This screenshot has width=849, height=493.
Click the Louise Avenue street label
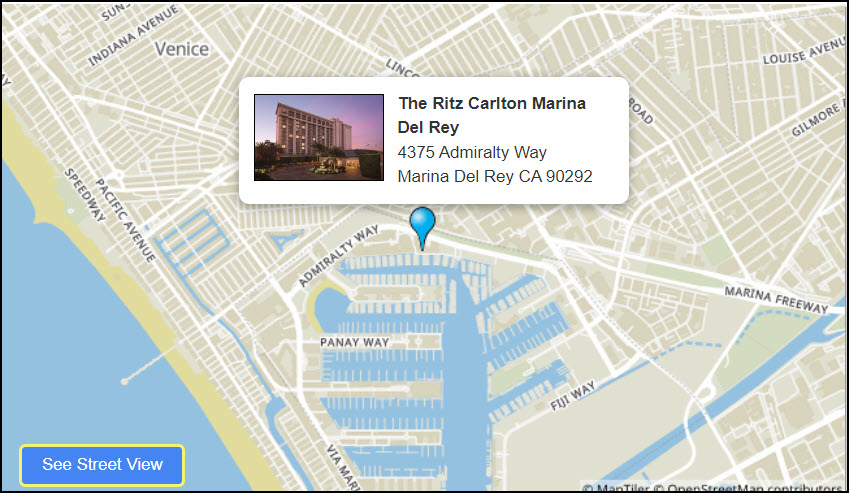click(x=804, y=50)
